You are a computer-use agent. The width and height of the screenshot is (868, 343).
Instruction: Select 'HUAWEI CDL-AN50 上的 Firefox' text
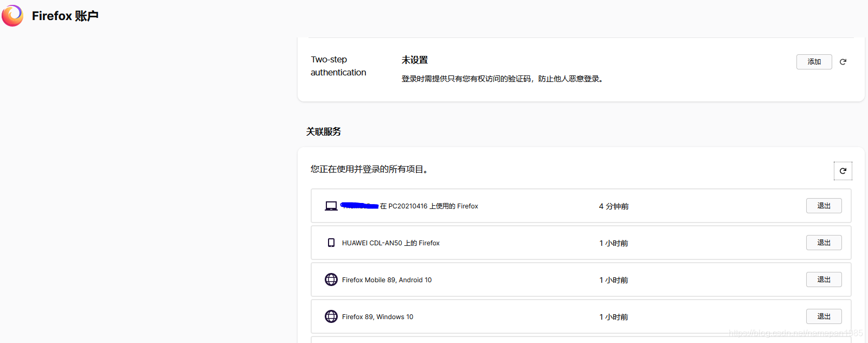[391, 243]
